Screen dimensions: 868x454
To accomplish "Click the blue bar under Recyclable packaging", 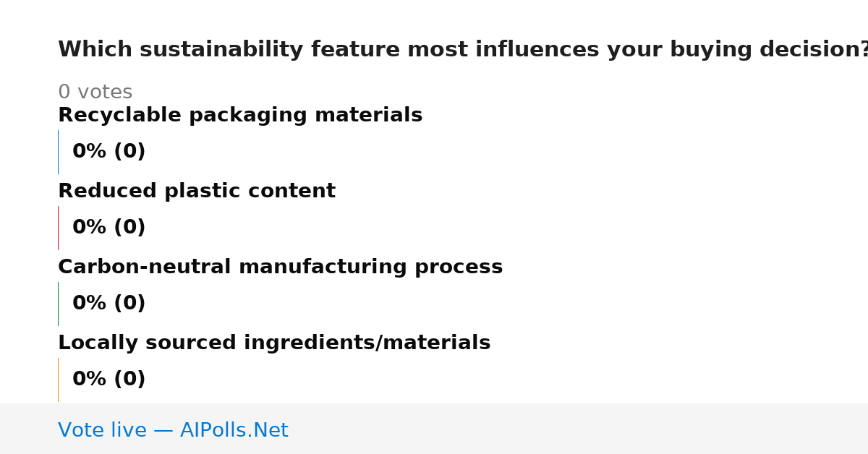I will click(58, 152).
